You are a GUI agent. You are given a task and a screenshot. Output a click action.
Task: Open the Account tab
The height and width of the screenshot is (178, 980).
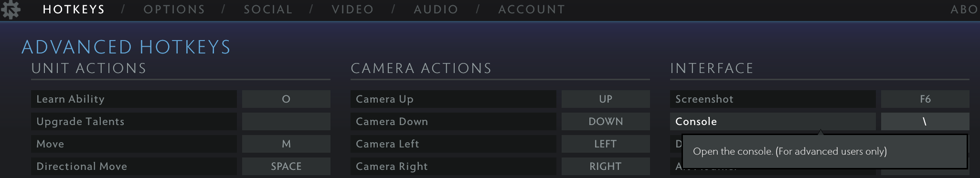point(532,10)
